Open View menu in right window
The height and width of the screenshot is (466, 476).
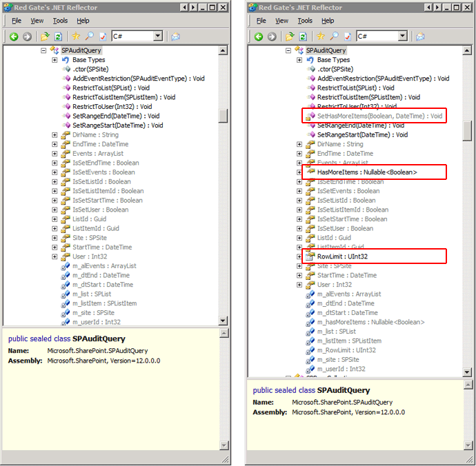click(x=281, y=21)
